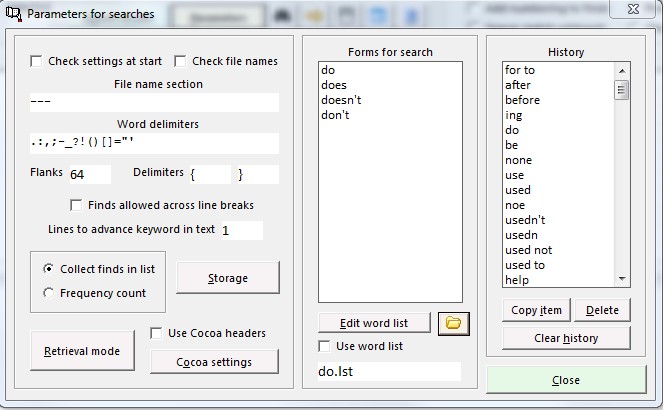Click the open folder icon button
The height and width of the screenshot is (410, 663).
(x=453, y=323)
